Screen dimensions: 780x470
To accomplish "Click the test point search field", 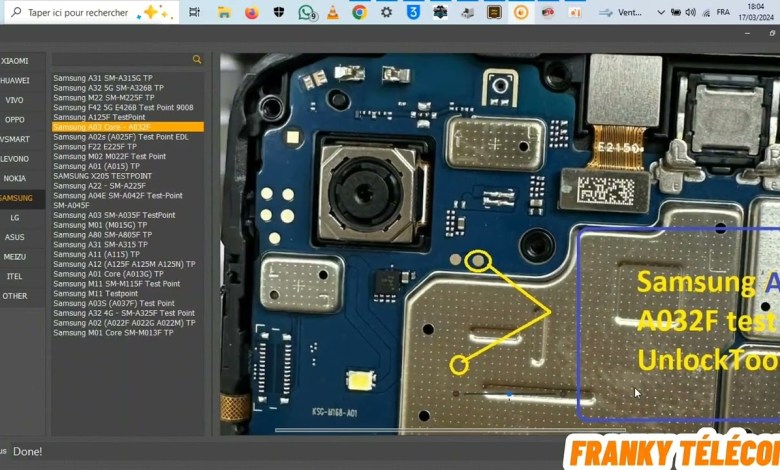I will tap(120, 60).
